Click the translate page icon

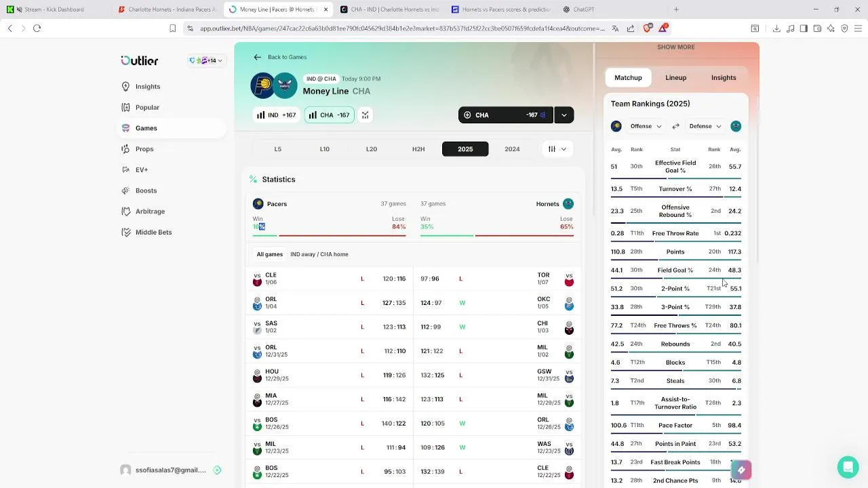click(615, 28)
